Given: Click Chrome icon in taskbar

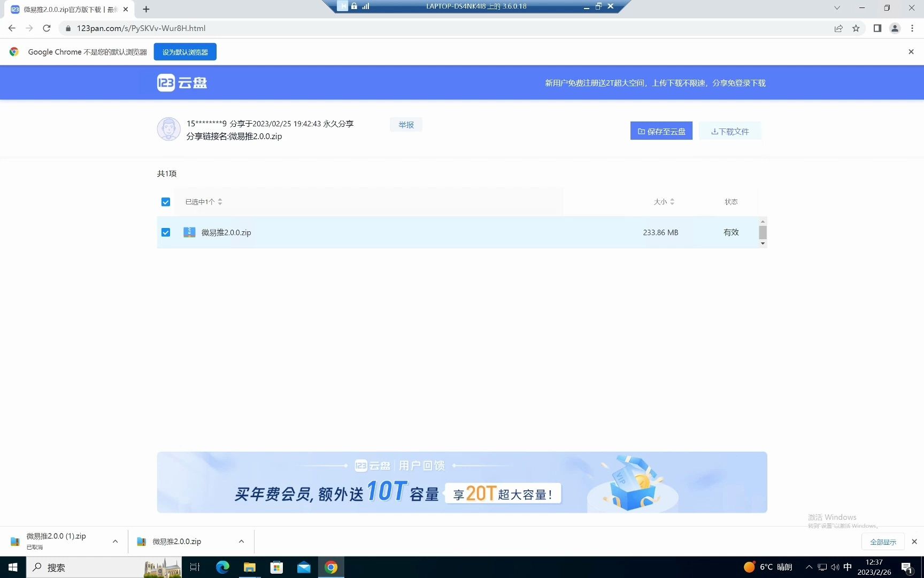Looking at the screenshot, I should pos(331,567).
